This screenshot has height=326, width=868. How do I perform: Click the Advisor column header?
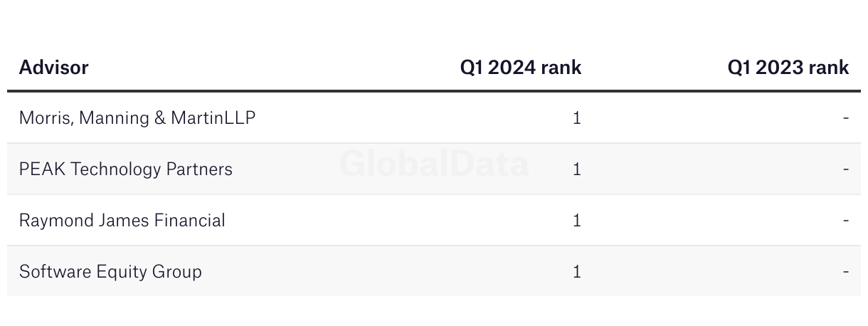click(54, 68)
